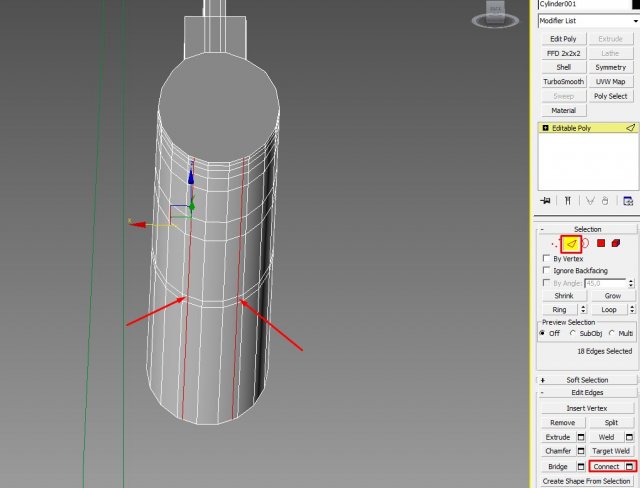This screenshot has width=640, height=488.
Task: Collapse the Edit Edges rollout
Action: click(x=588, y=392)
